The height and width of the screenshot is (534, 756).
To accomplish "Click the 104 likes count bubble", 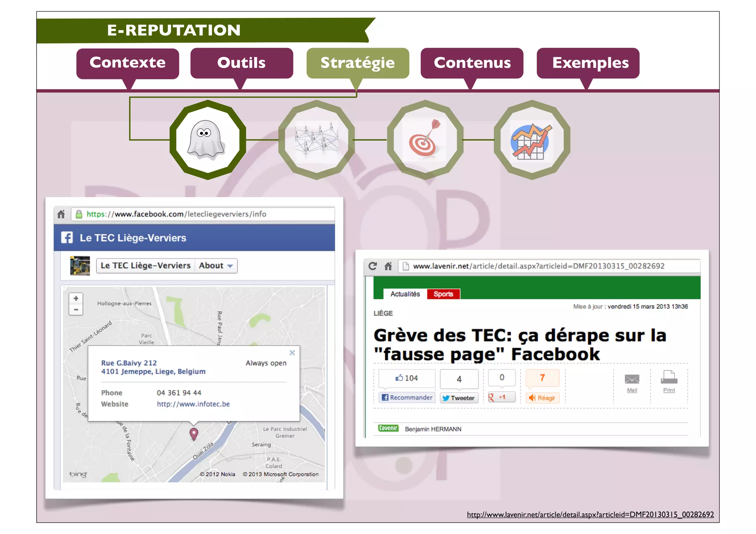I will click(407, 378).
